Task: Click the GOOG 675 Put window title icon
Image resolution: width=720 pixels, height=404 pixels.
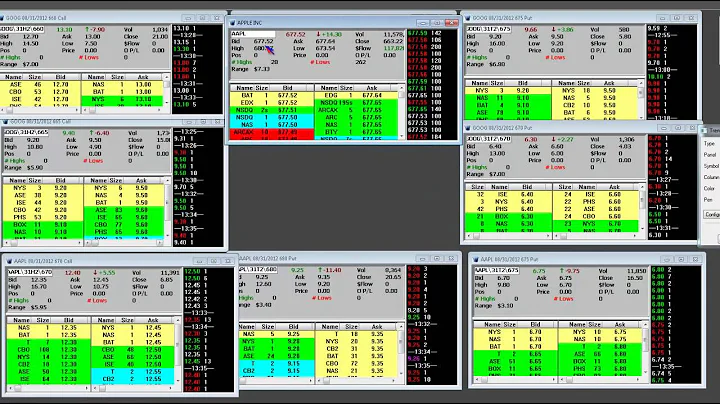Action: click(x=467, y=18)
